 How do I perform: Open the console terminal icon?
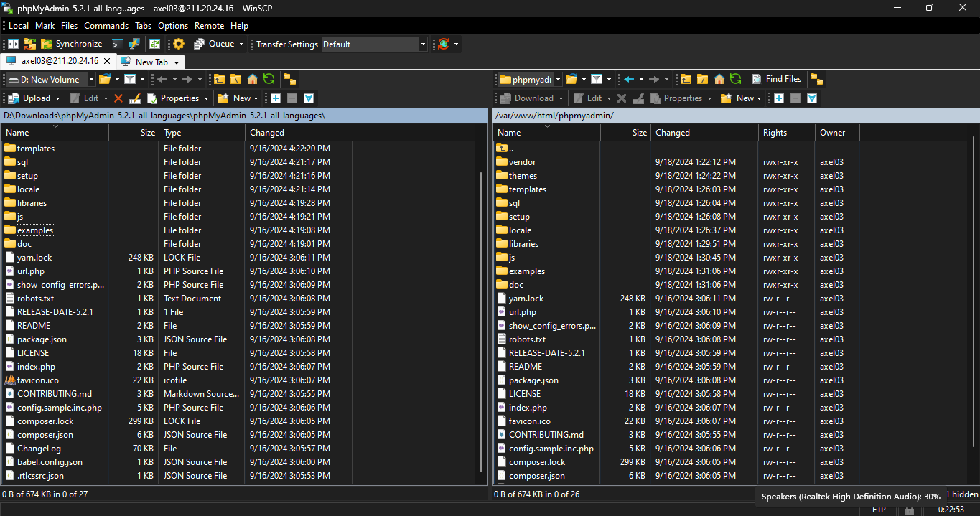tap(118, 44)
